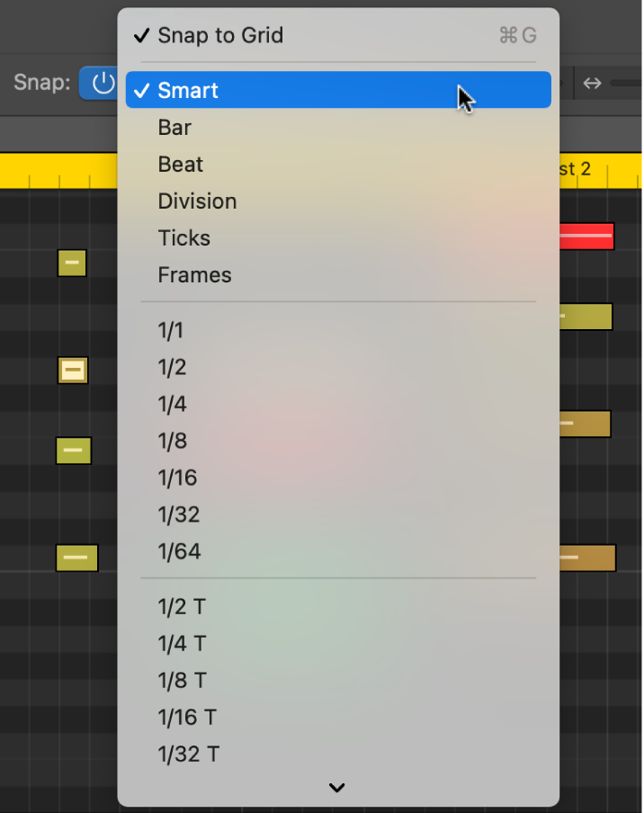Set snap value to 1/1

171,331
